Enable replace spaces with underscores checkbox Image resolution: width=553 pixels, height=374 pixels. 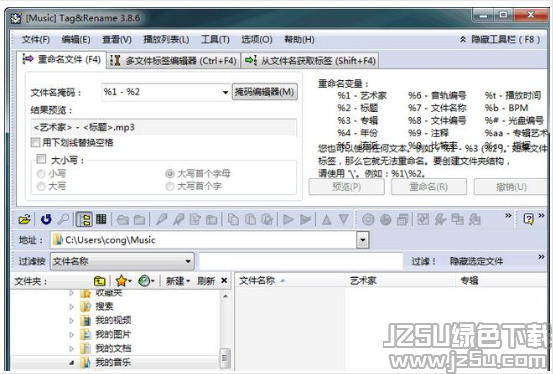pyautogui.click(x=35, y=142)
